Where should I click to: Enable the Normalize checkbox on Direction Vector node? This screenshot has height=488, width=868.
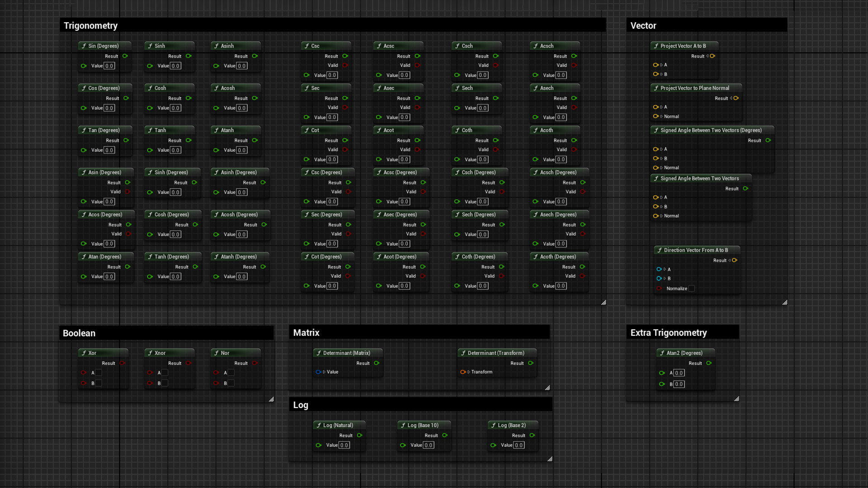692,289
